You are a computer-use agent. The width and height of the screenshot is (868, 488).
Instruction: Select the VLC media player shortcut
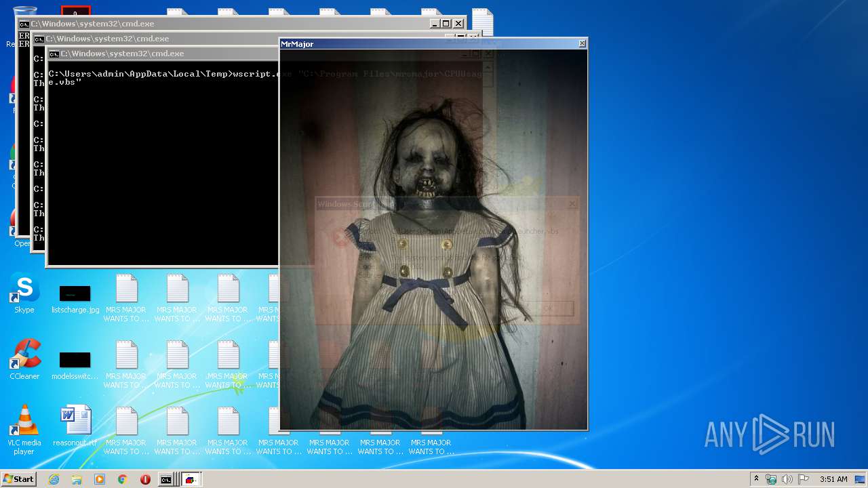click(24, 430)
